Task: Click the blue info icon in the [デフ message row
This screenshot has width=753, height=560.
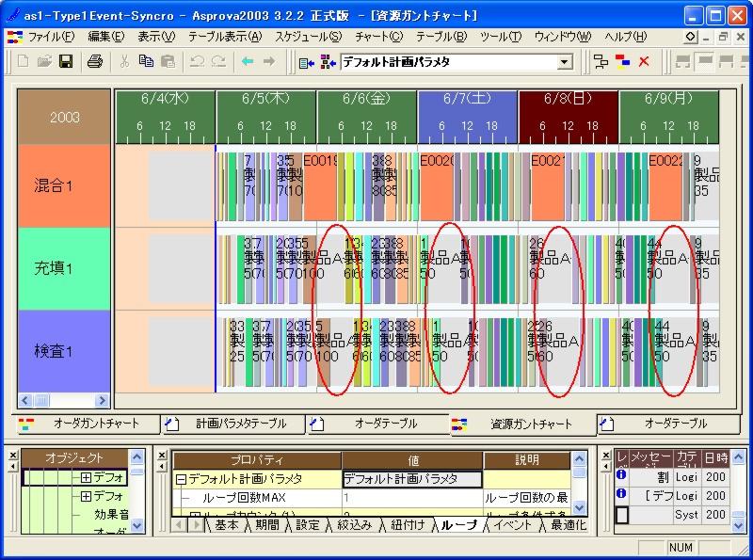Action: [x=621, y=494]
